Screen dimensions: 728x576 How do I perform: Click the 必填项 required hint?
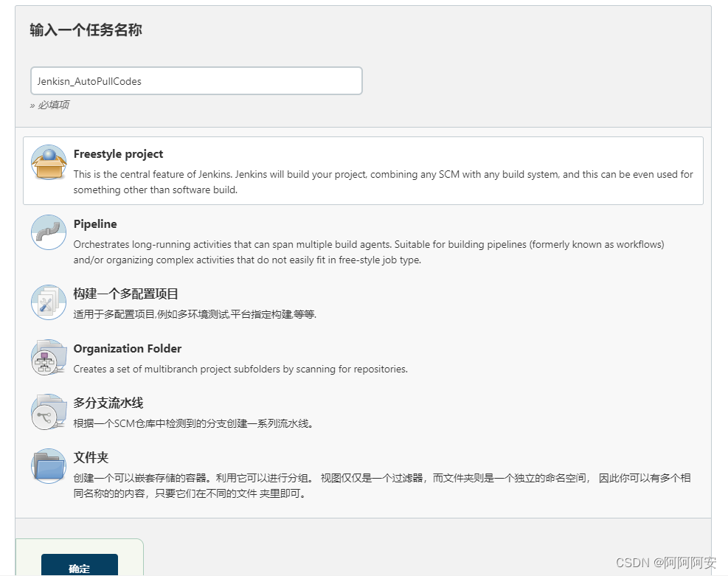pos(49,105)
